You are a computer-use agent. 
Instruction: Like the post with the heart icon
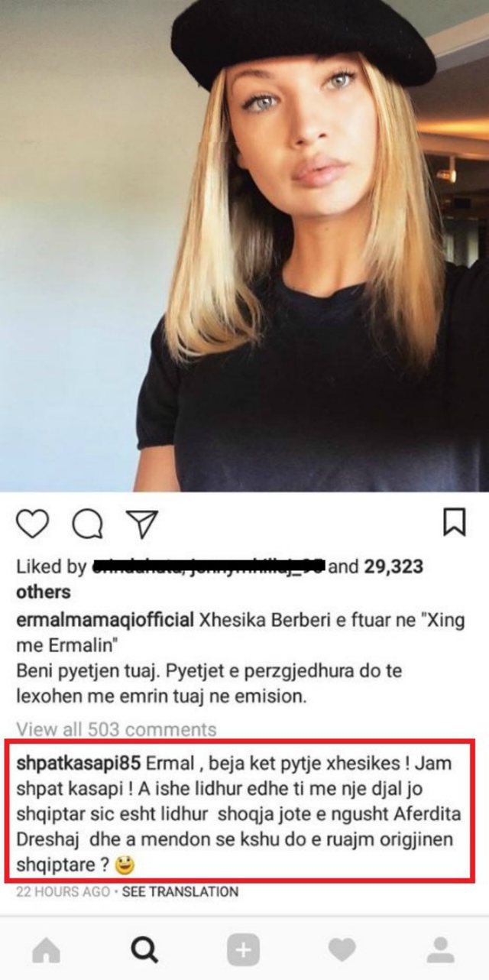point(32,523)
